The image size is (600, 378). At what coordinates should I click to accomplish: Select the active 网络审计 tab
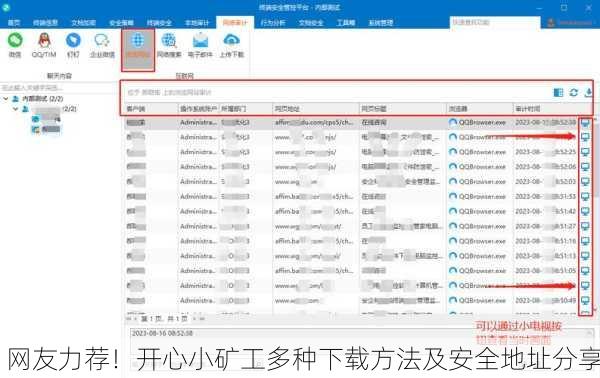(x=235, y=23)
